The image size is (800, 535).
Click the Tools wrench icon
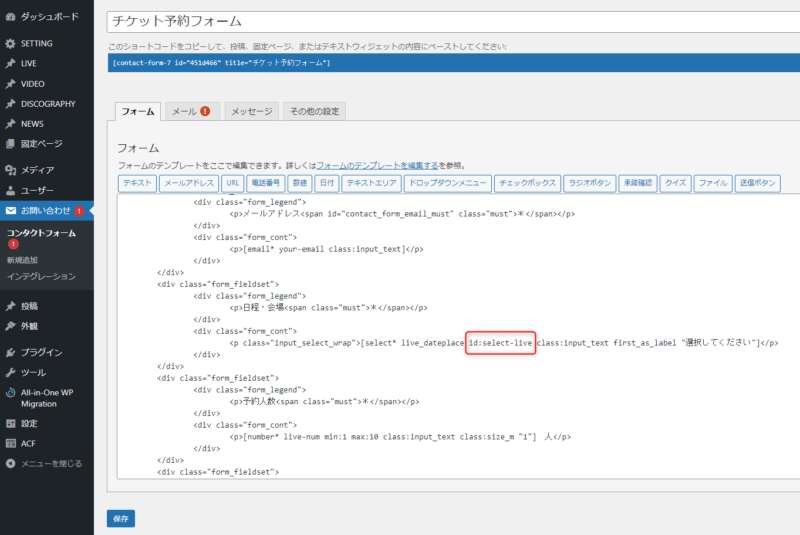10,372
